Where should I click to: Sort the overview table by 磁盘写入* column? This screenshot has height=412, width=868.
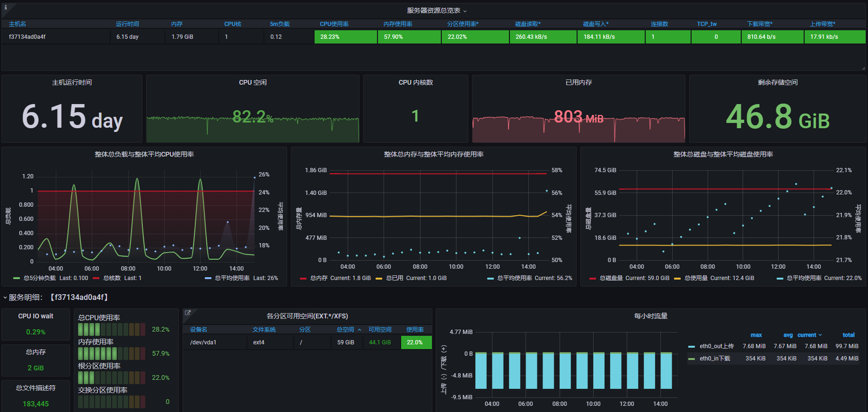click(596, 24)
